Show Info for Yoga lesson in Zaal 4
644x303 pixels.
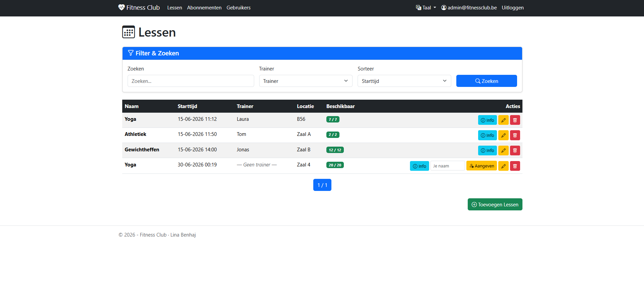point(419,166)
